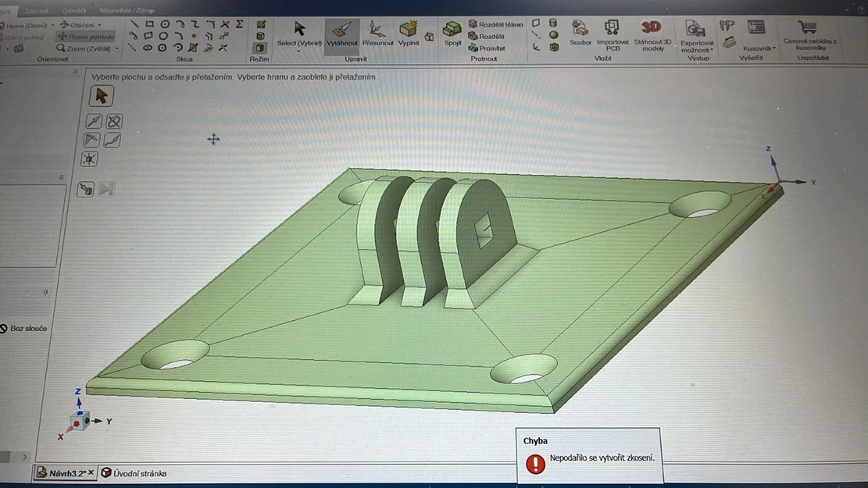Toggle Posun pohledu pan view
The width and height of the screenshot is (868, 488).
[x=87, y=37]
